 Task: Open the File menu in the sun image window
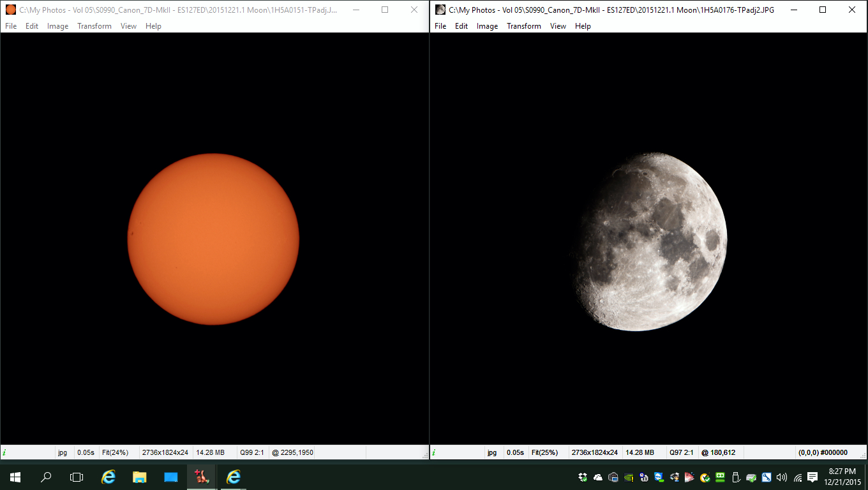click(11, 26)
